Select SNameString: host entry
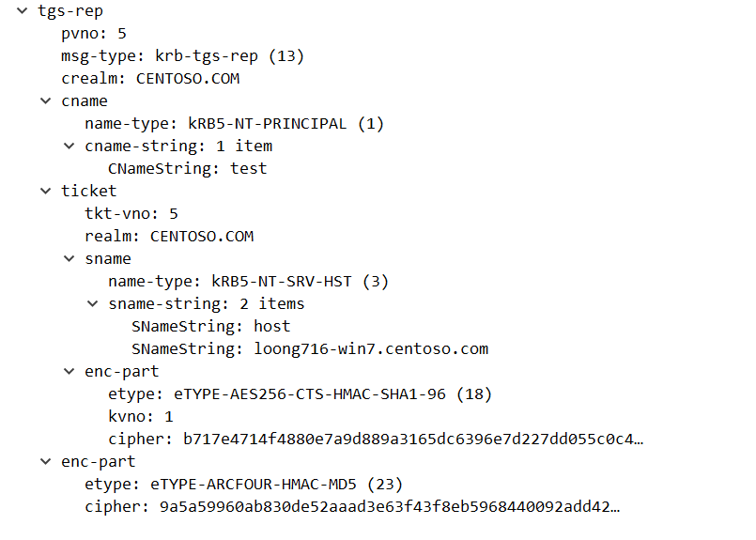756x540 pixels. point(211,327)
